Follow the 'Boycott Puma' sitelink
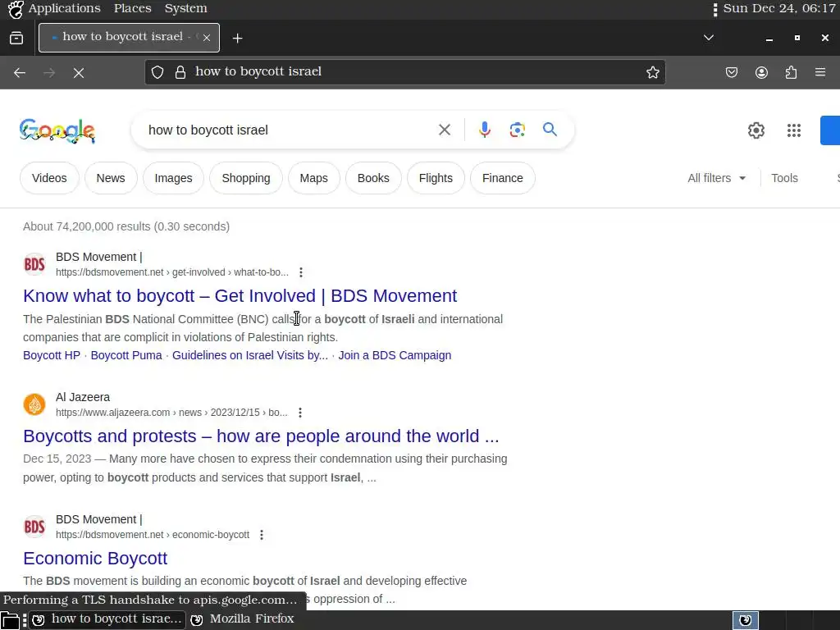 point(126,355)
